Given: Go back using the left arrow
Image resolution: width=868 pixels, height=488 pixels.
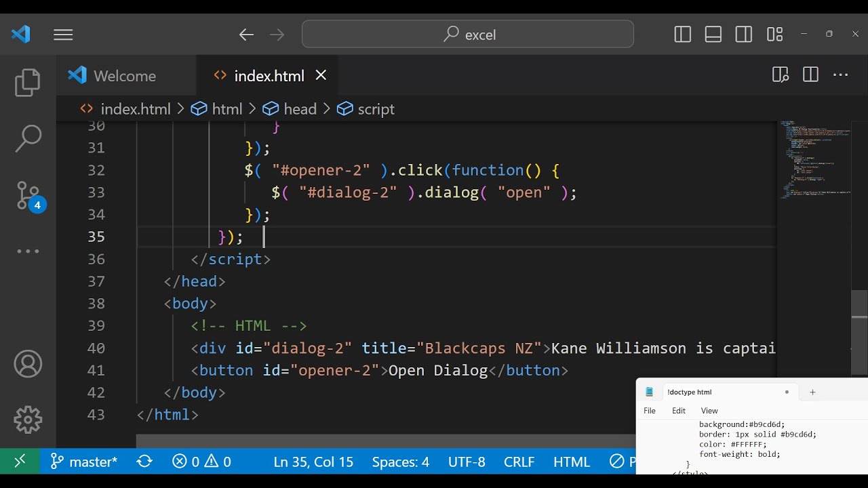Looking at the screenshot, I should click(246, 35).
